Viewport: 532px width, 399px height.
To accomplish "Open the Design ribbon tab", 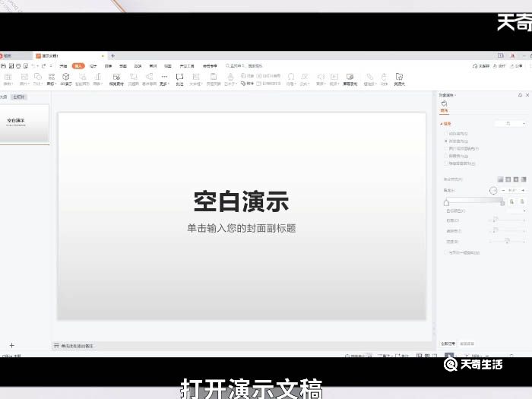I will pyautogui.click(x=93, y=66).
